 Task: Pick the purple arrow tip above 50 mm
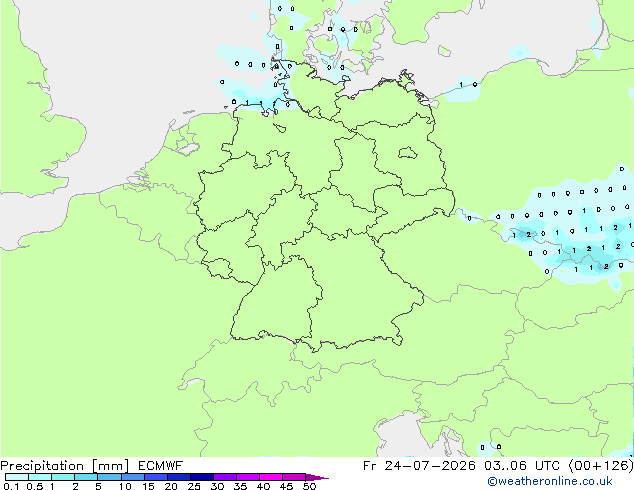pos(317,477)
